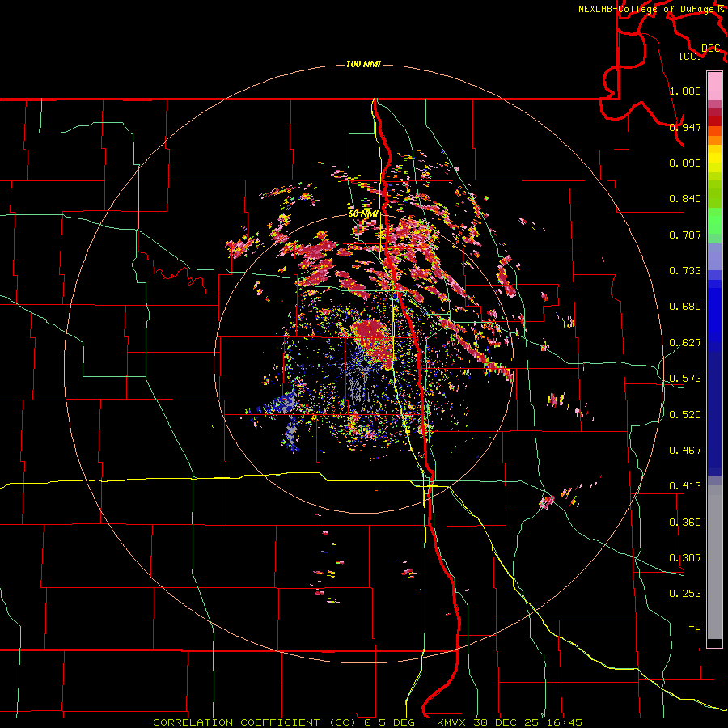Image resolution: width=728 pixels, height=728 pixels.
Task: Select the 0.893 scale value
Action: pos(685,163)
